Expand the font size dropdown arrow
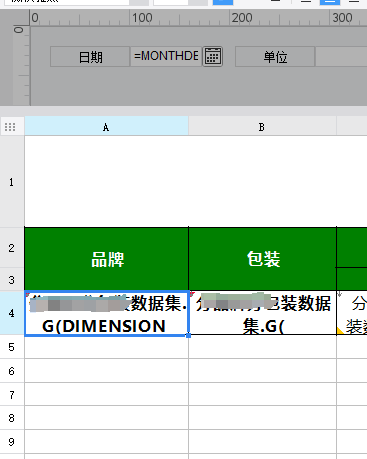 (x=198, y=2)
